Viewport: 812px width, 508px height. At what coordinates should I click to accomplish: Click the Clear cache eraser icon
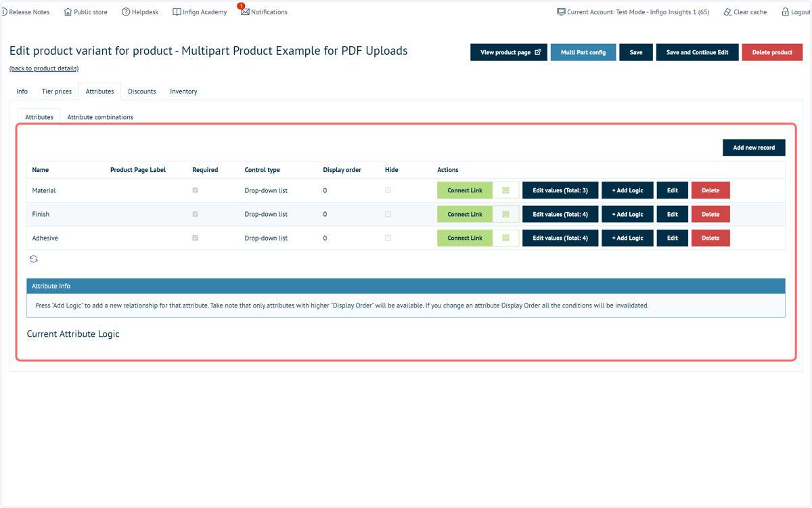point(727,12)
